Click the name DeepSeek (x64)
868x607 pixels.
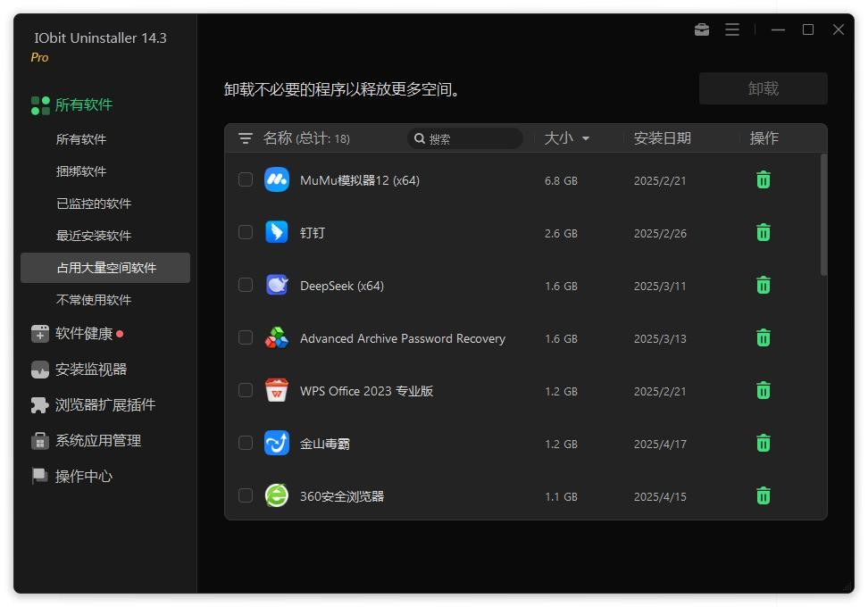(x=341, y=286)
